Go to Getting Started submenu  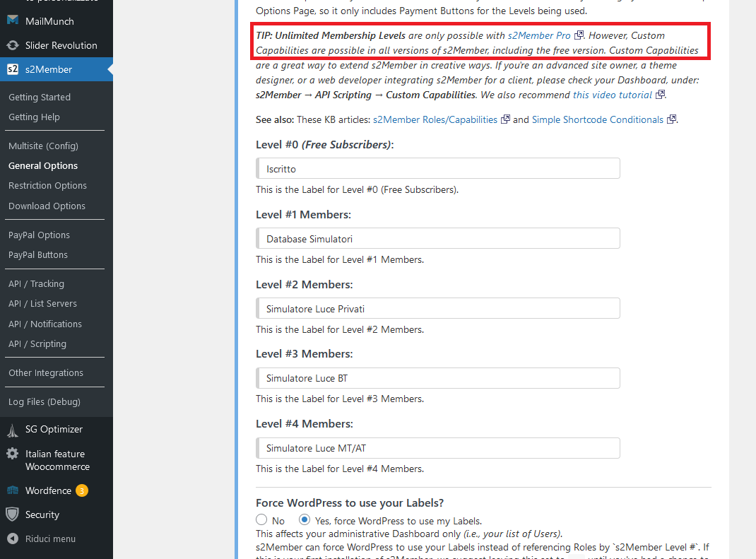40,97
